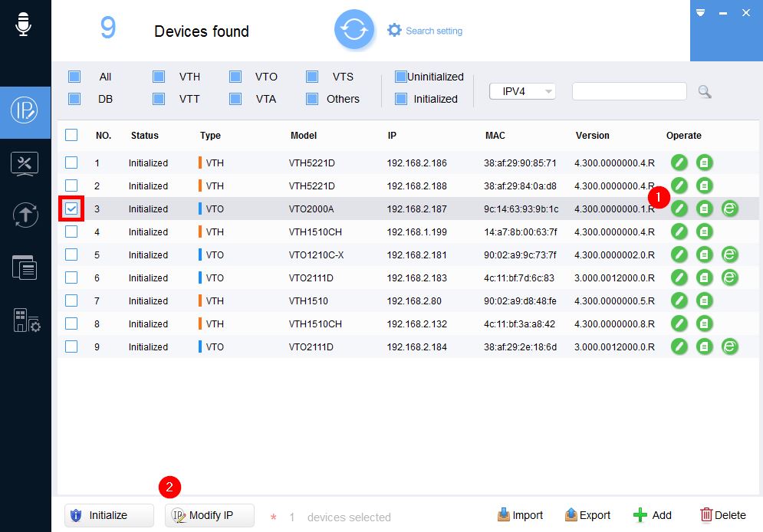Click the Export button
Viewport: 763px width, 532px height.
pyautogui.click(x=587, y=515)
